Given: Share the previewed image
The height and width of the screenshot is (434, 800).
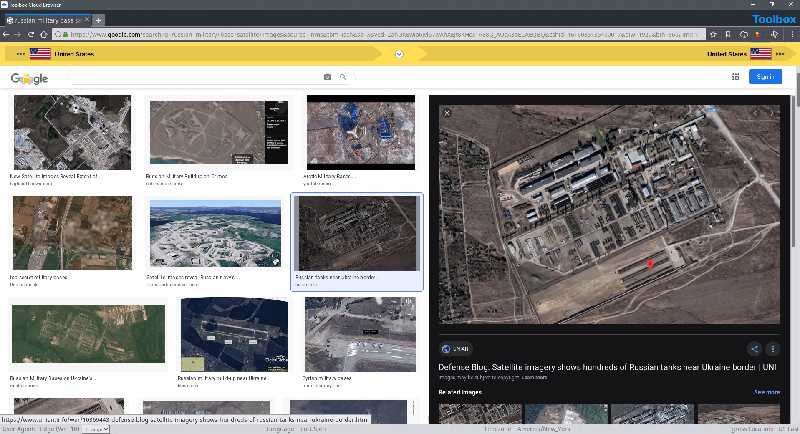Looking at the screenshot, I should pos(754,349).
